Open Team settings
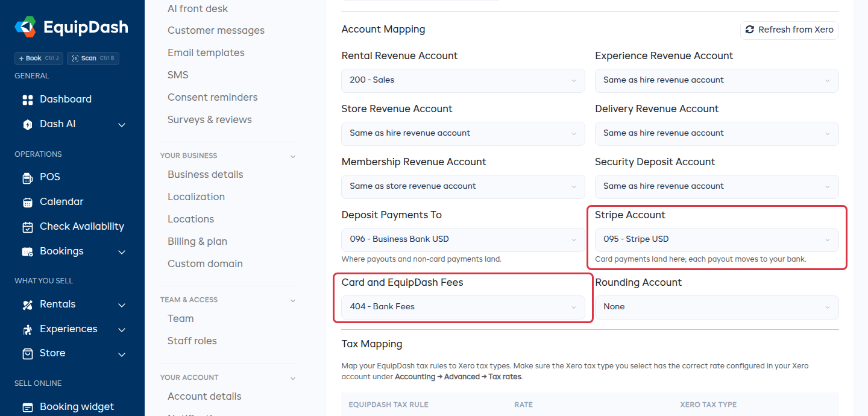This screenshot has height=416, width=868. coord(180,318)
